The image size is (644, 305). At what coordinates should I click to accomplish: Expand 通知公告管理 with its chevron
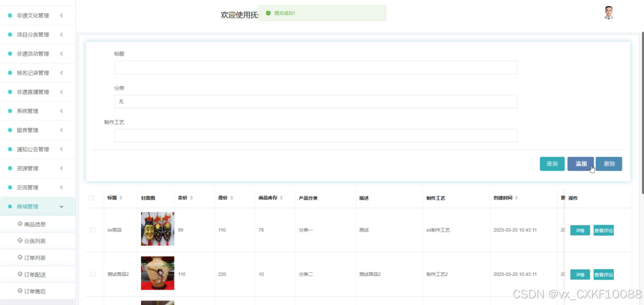[62, 149]
